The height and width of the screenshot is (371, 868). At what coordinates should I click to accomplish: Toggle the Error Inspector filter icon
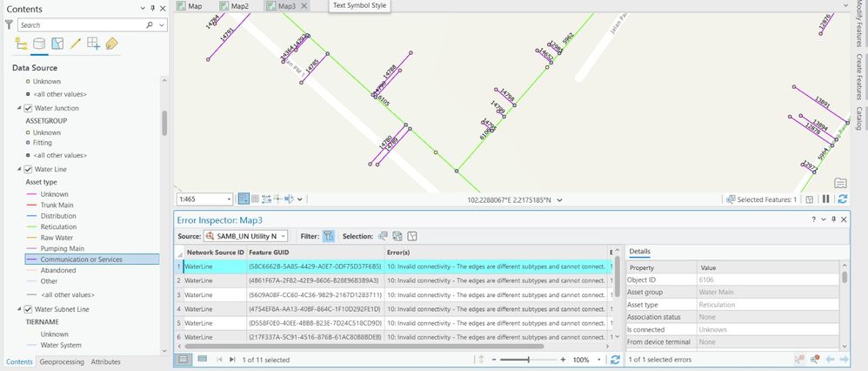[x=329, y=236]
